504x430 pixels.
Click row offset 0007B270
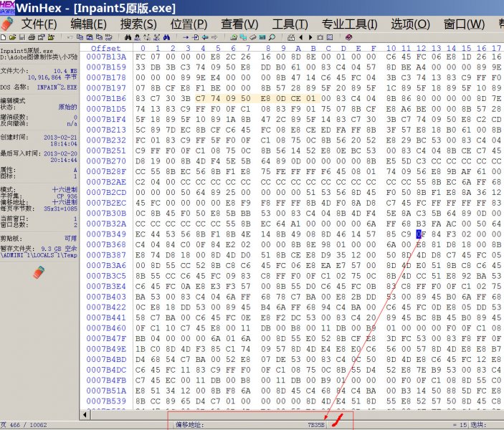pyautogui.click(x=106, y=161)
